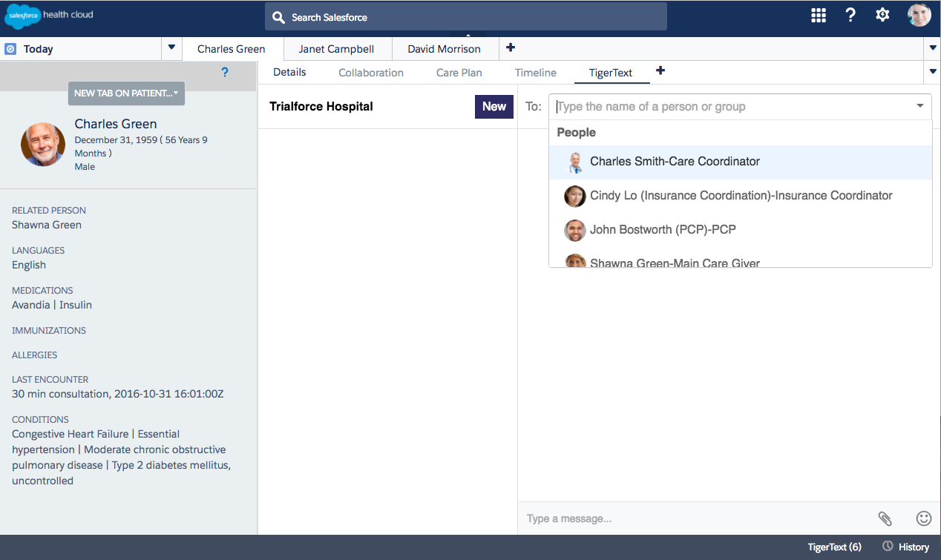
Task: Add a subtab with the plus icon
Action: point(660,71)
